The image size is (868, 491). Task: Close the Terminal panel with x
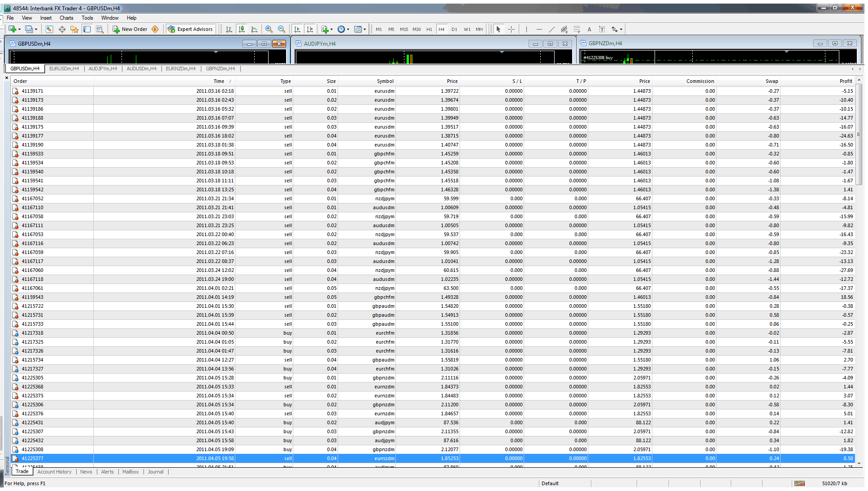coord(7,78)
